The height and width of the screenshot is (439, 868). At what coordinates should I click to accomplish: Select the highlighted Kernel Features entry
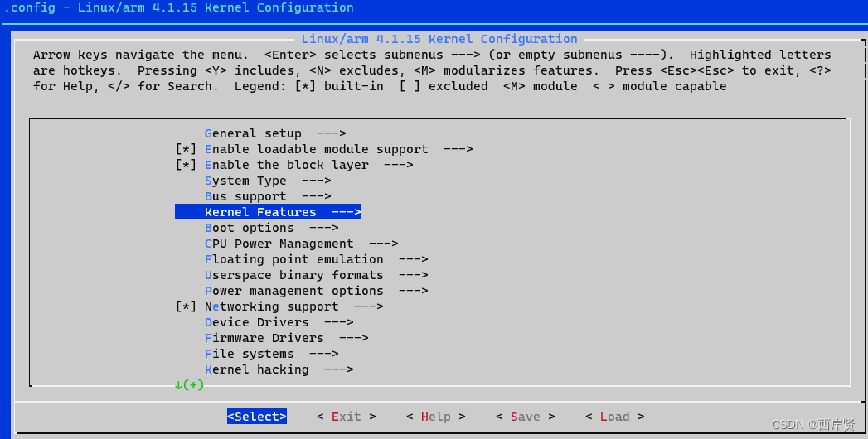pos(268,212)
